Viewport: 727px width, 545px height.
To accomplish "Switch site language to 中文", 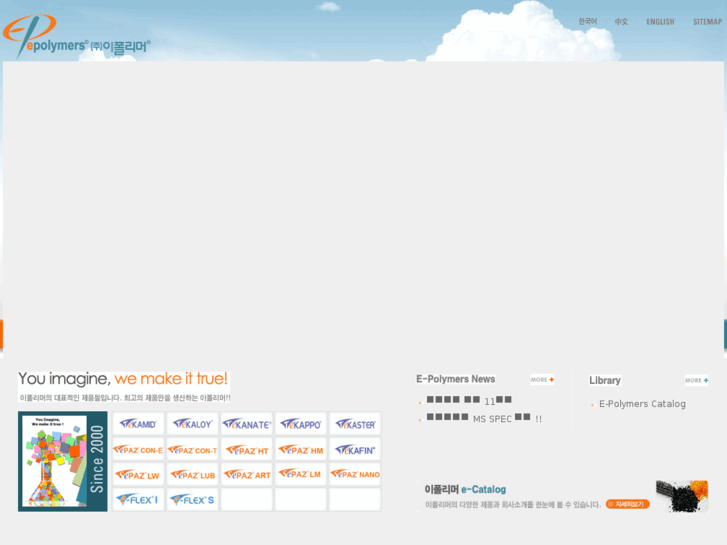I will coord(621,22).
